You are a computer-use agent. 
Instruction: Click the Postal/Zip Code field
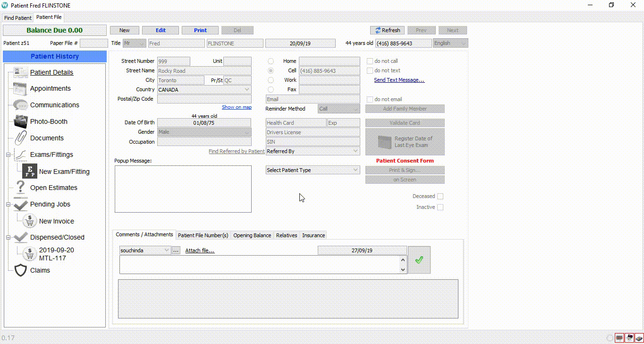pos(204,99)
